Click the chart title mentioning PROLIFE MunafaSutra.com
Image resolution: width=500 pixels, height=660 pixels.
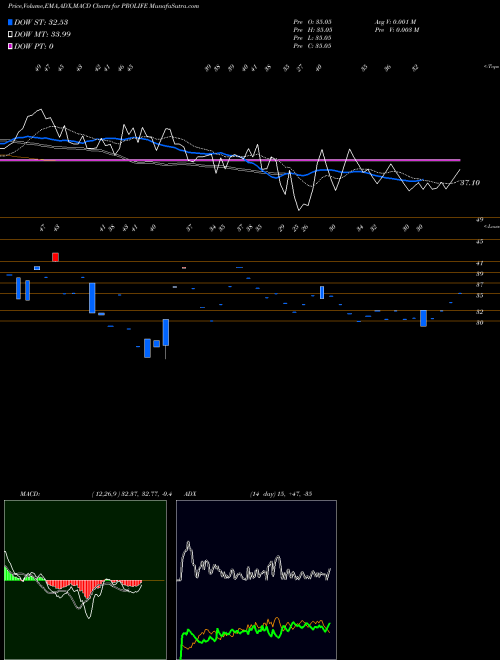pos(104,6)
